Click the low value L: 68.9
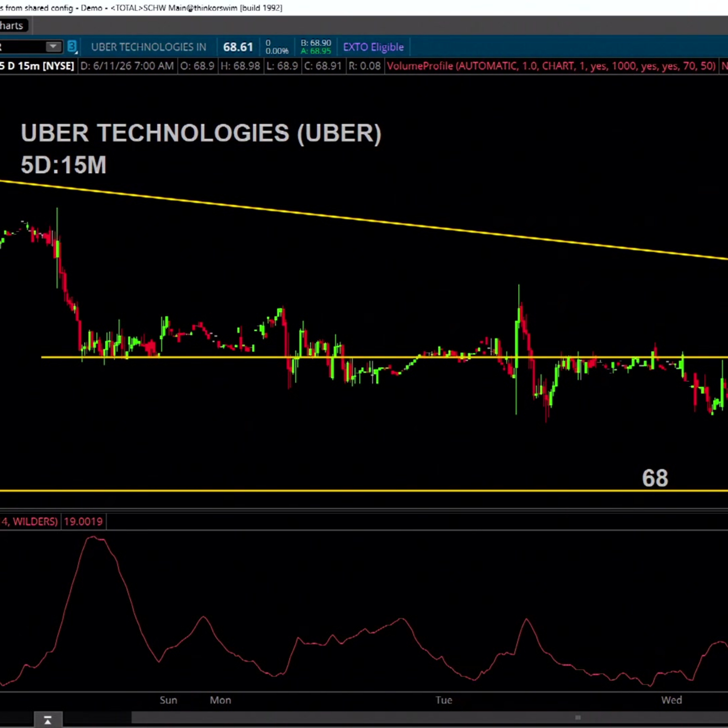The width and height of the screenshot is (728, 728). 282,66
